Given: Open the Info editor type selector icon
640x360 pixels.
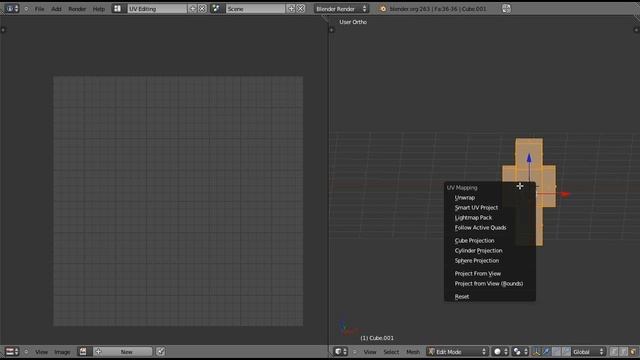Looking at the screenshot, I should coord(12,9).
